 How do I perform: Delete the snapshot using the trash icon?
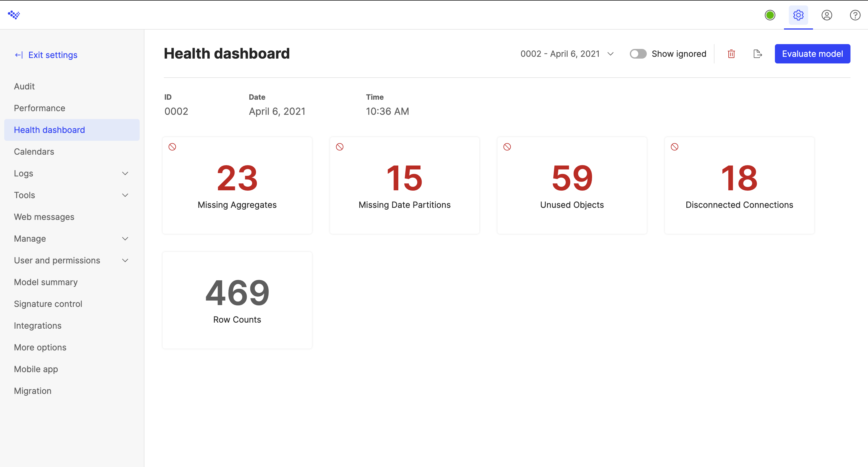731,53
